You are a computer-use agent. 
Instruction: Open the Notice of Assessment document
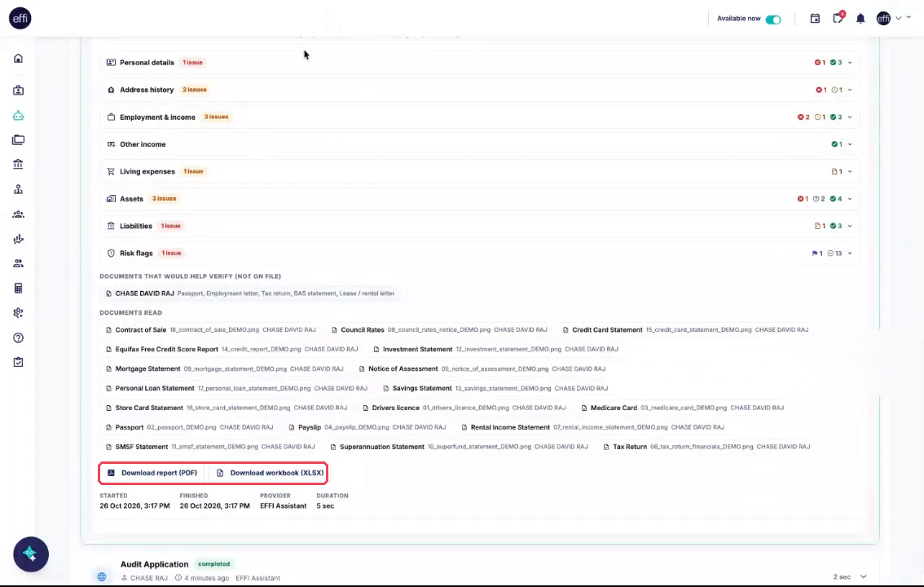(x=482, y=369)
